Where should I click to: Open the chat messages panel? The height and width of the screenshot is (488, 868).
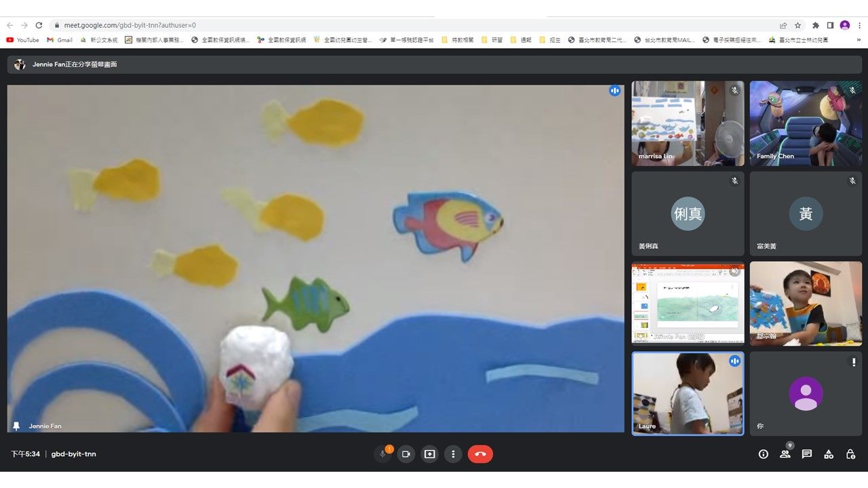[806, 454]
